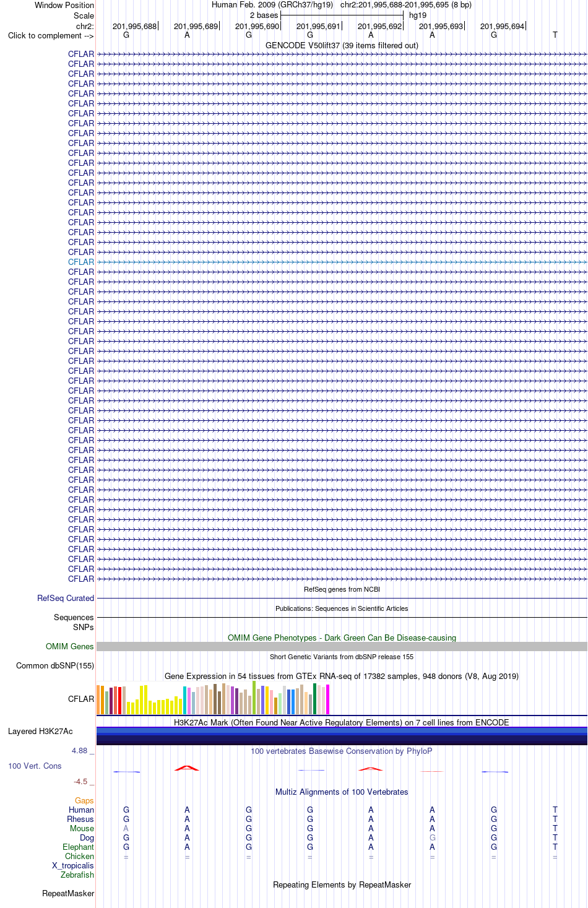Click the RepeatMasker track label
The height and width of the screenshot is (908, 588).
pyautogui.click(x=68, y=893)
